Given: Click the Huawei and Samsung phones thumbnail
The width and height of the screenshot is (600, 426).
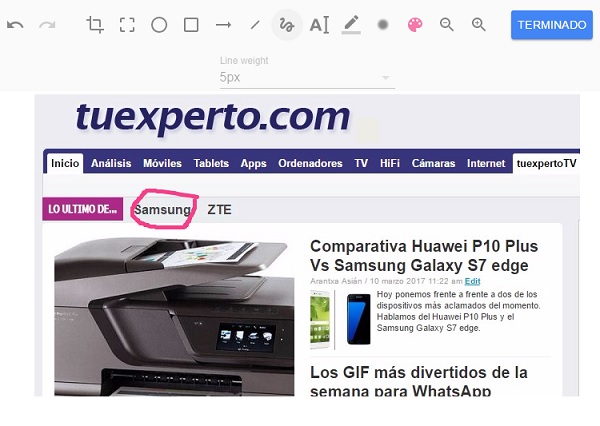Looking at the screenshot, I should (341, 320).
